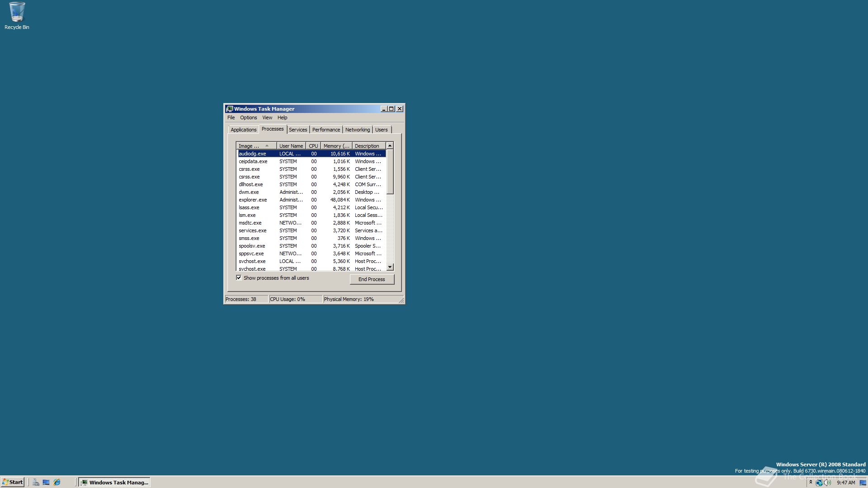
Task: Select the Processes tab
Action: tap(273, 129)
